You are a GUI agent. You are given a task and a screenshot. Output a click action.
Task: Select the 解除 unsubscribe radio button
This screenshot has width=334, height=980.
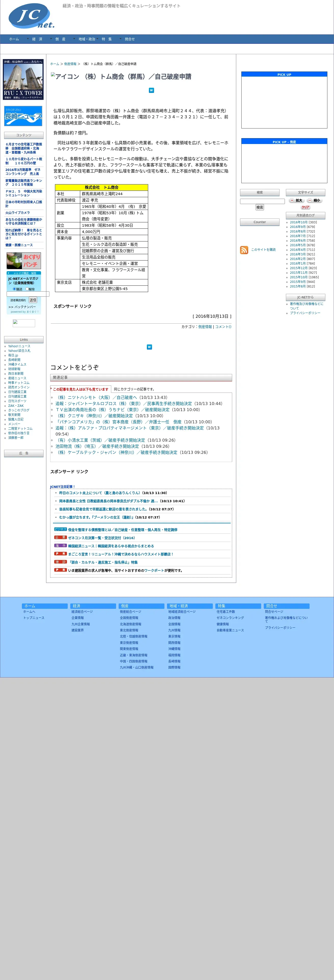(27, 289)
